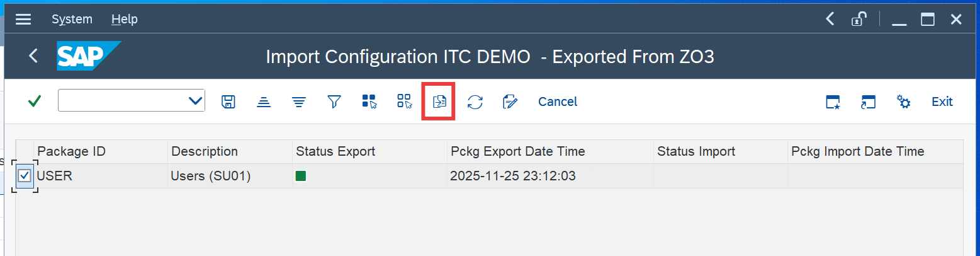Open the System menu
This screenshot has height=256, width=980.
(x=72, y=20)
